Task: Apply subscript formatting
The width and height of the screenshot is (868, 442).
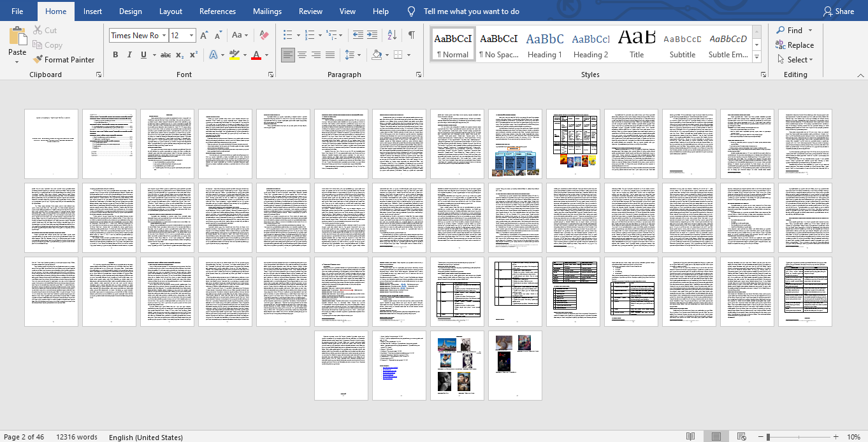Action: [x=180, y=55]
